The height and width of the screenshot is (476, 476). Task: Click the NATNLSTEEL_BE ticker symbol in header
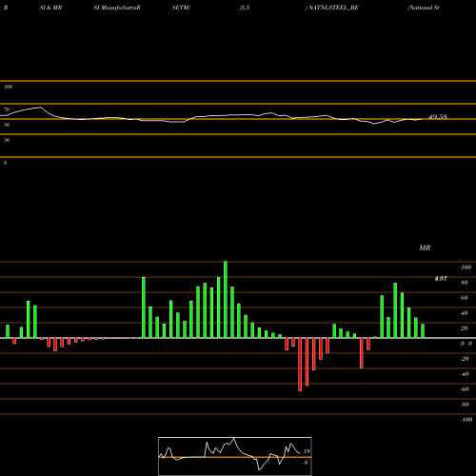tap(333, 8)
